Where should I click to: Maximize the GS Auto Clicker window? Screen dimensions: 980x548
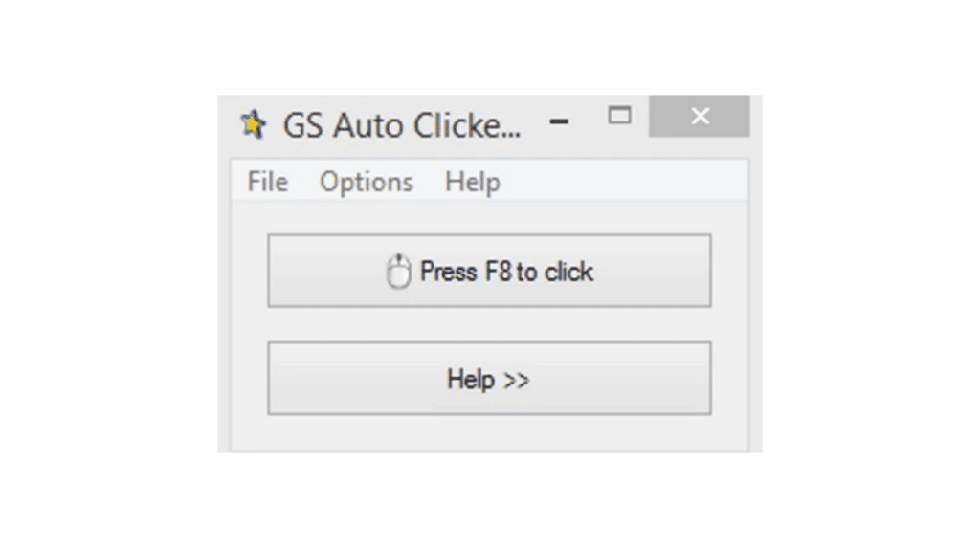[x=619, y=116]
